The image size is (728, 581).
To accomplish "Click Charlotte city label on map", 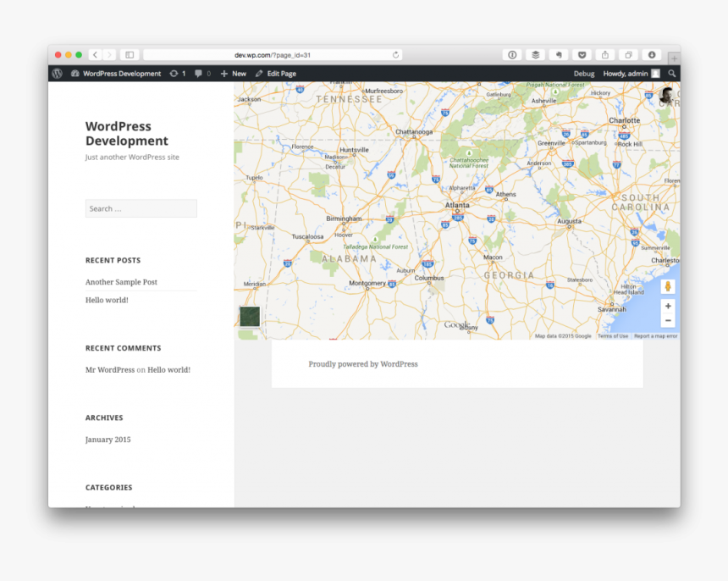I will point(625,120).
